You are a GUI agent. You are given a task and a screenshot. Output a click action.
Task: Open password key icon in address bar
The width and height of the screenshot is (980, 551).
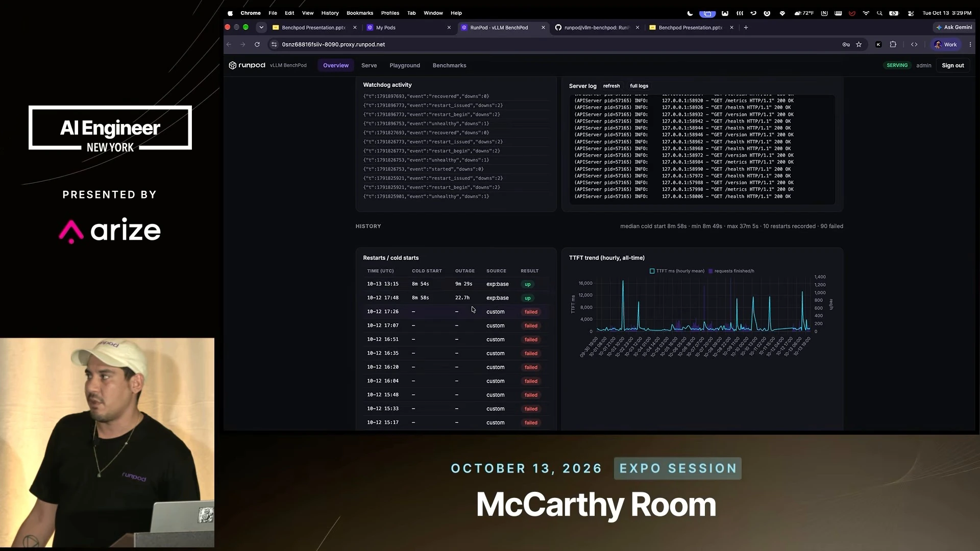[x=846, y=44]
